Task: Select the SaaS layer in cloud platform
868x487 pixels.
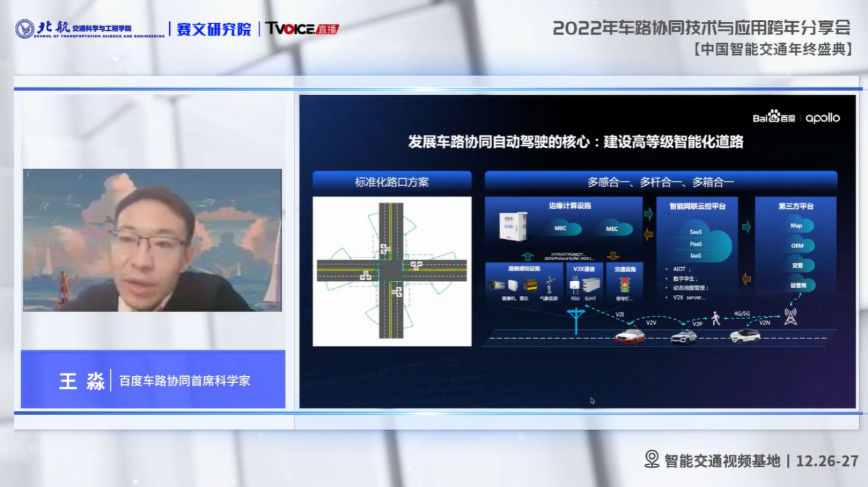Action: 695,232
